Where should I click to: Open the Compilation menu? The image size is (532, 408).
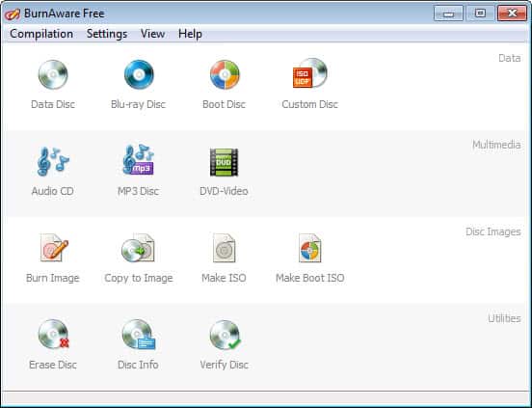[41, 34]
